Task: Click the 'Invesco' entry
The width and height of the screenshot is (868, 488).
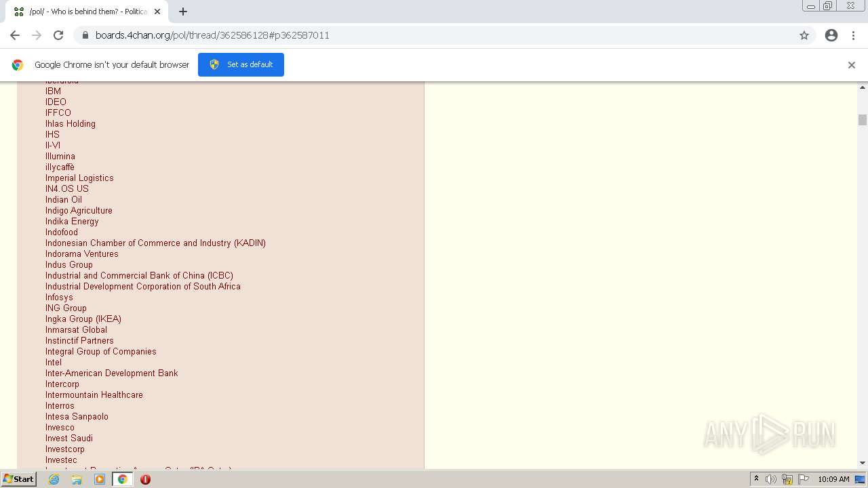Action: tap(60, 427)
